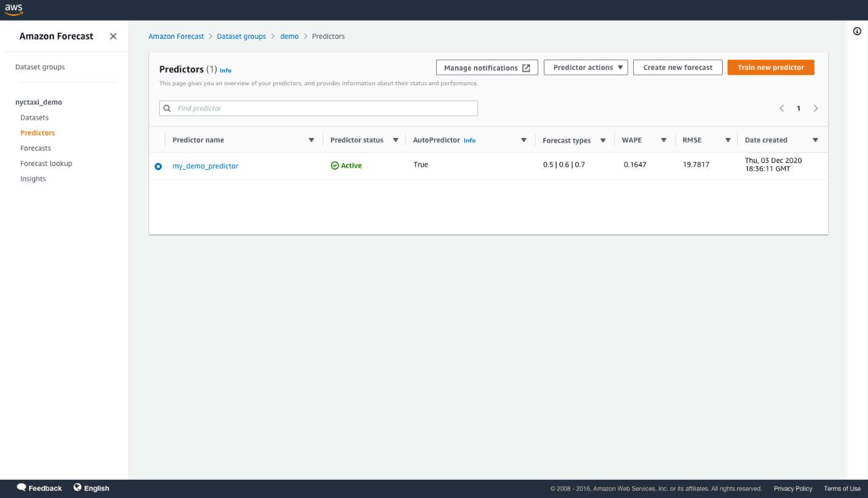The width and height of the screenshot is (868, 498).
Task: Click the demo breadcrumb link
Action: click(x=290, y=36)
